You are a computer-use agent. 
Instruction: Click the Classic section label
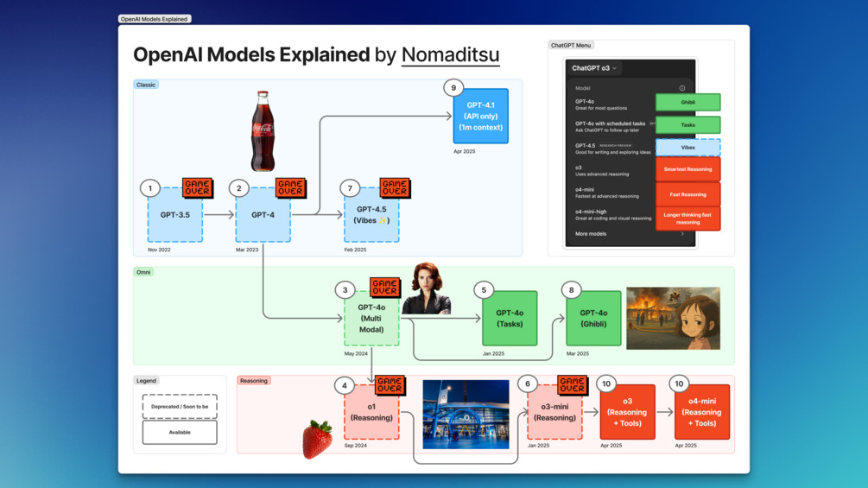146,85
